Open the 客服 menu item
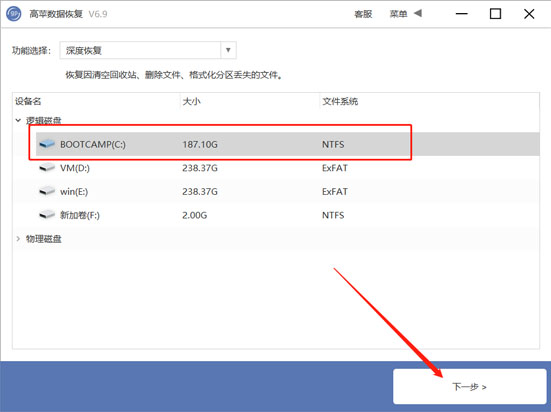The width and height of the screenshot is (551, 412). click(363, 14)
